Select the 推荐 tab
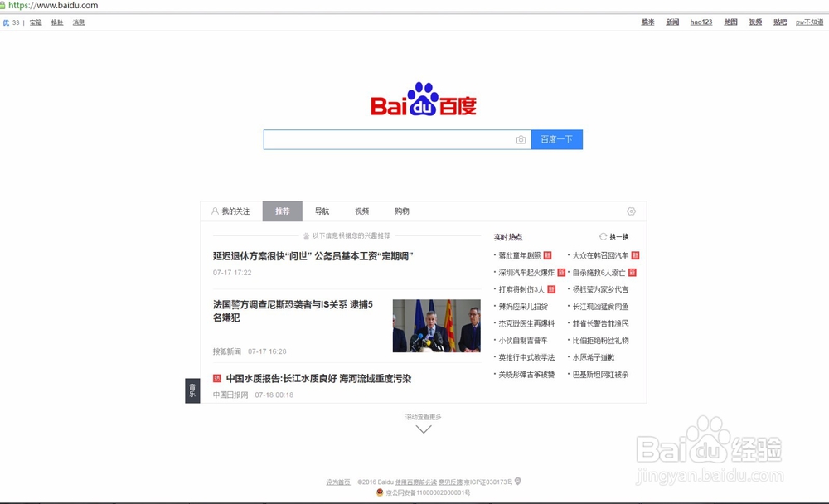 (x=283, y=211)
